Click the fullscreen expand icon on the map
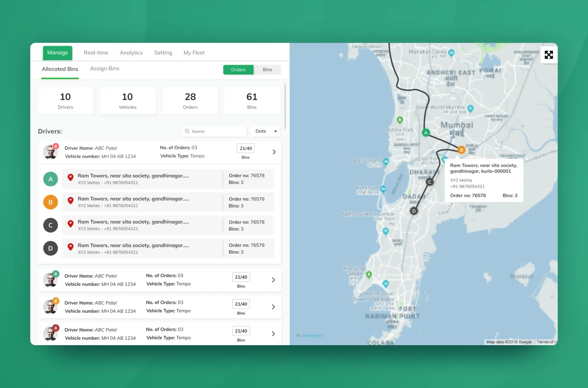The width and height of the screenshot is (588, 388). (548, 54)
